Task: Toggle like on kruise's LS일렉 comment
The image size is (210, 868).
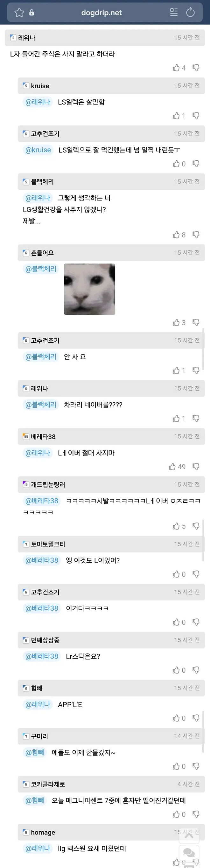Action: pyautogui.click(x=177, y=116)
